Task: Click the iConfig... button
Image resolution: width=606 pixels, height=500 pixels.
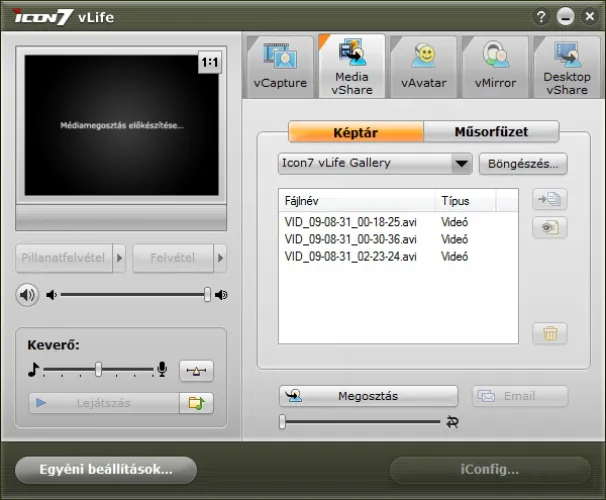Action: pyautogui.click(x=490, y=470)
